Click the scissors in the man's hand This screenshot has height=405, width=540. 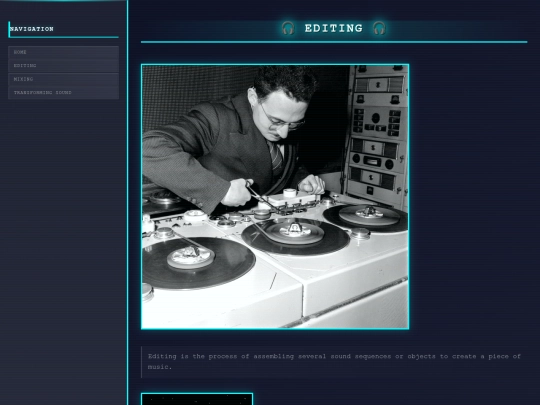tap(259, 195)
